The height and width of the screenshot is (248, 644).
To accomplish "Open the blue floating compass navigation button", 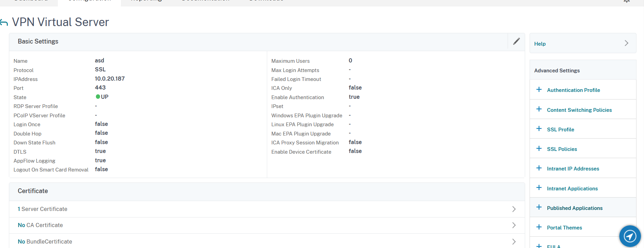I will [x=630, y=236].
